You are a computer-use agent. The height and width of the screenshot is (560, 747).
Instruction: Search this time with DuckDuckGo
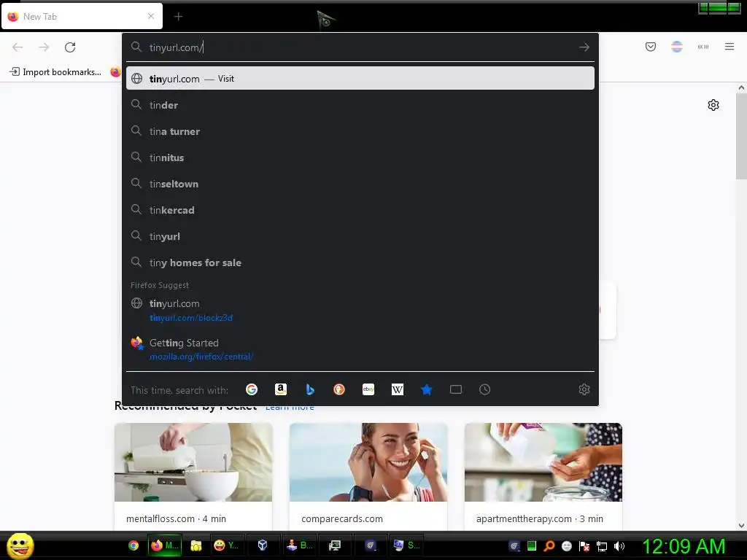[339, 389]
